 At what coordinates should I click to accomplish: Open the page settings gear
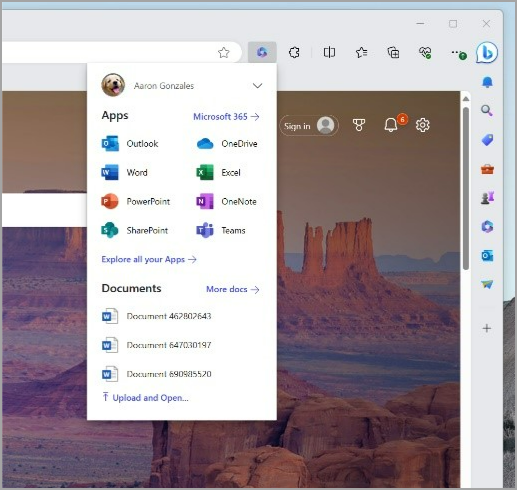point(422,125)
